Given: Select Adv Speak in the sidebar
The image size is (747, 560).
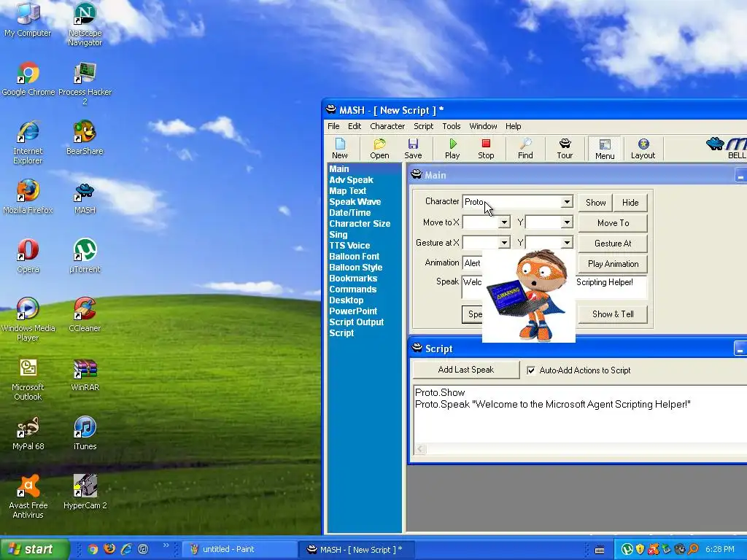Looking at the screenshot, I should click(351, 180).
